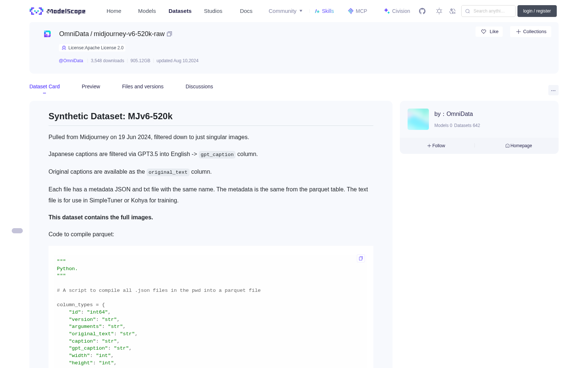Open the Studios nav item

coord(213,11)
